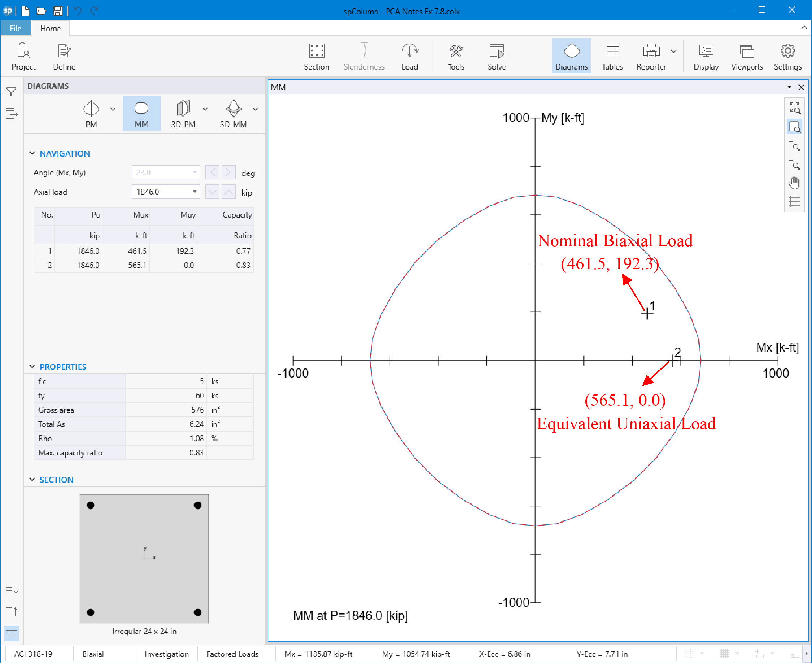Click the Factored Loads status entry

(x=232, y=654)
